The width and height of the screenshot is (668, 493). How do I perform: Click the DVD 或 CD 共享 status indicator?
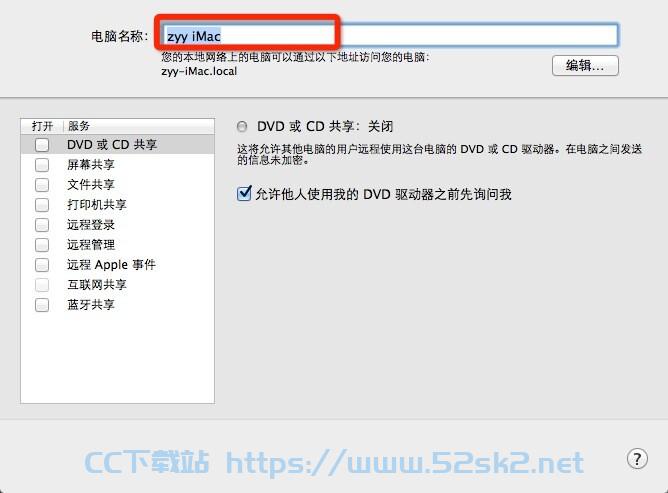242,127
